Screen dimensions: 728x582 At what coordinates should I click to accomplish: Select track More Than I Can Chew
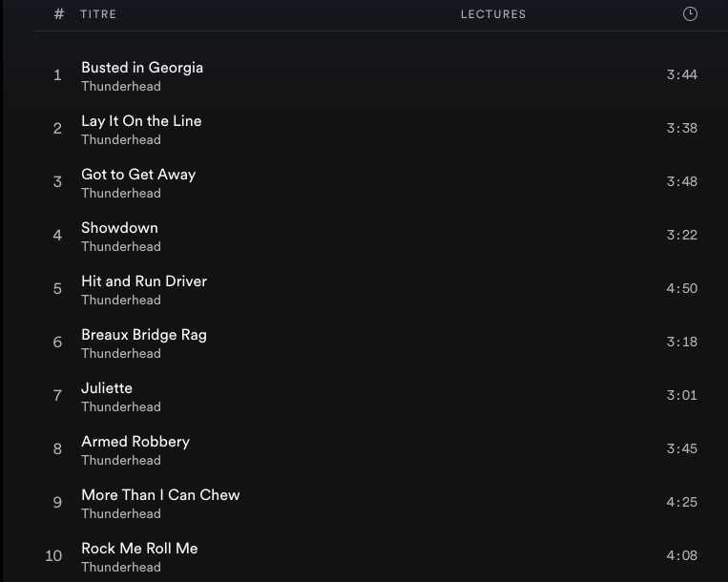tap(160, 495)
